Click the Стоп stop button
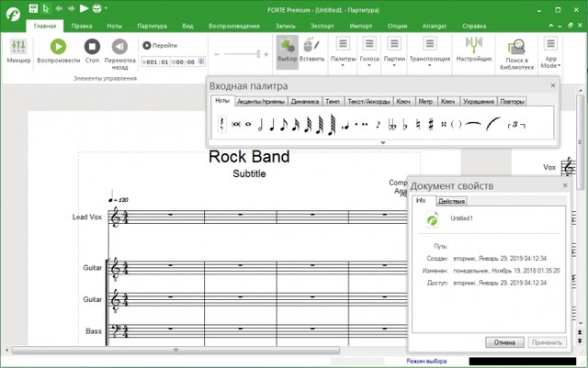This screenshot has width=588, height=368. (92, 50)
